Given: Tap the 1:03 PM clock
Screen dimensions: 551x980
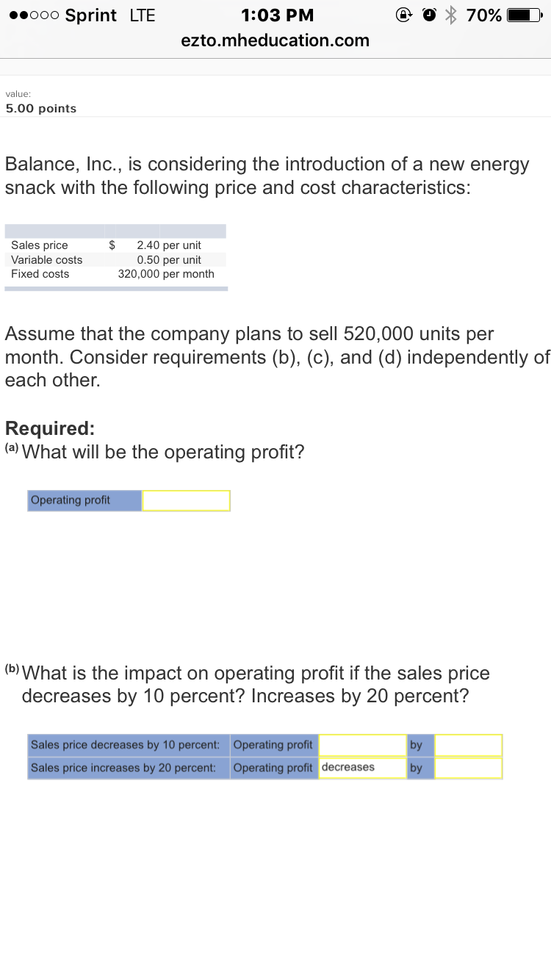Looking at the screenshot, I should [277, 15].
